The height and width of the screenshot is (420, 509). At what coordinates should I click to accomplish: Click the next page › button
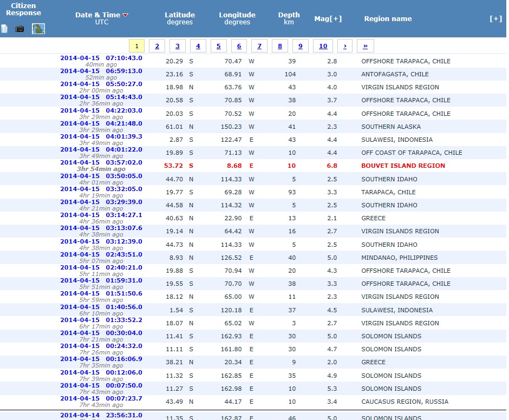345,46
